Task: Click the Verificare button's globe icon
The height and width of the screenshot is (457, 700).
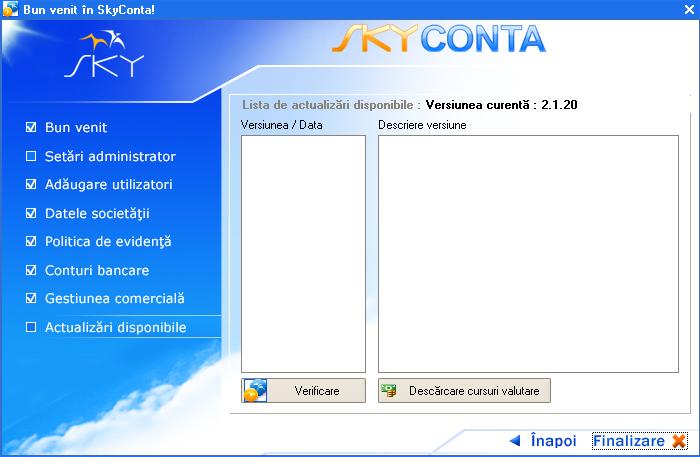Action: (x=255, y=391)
